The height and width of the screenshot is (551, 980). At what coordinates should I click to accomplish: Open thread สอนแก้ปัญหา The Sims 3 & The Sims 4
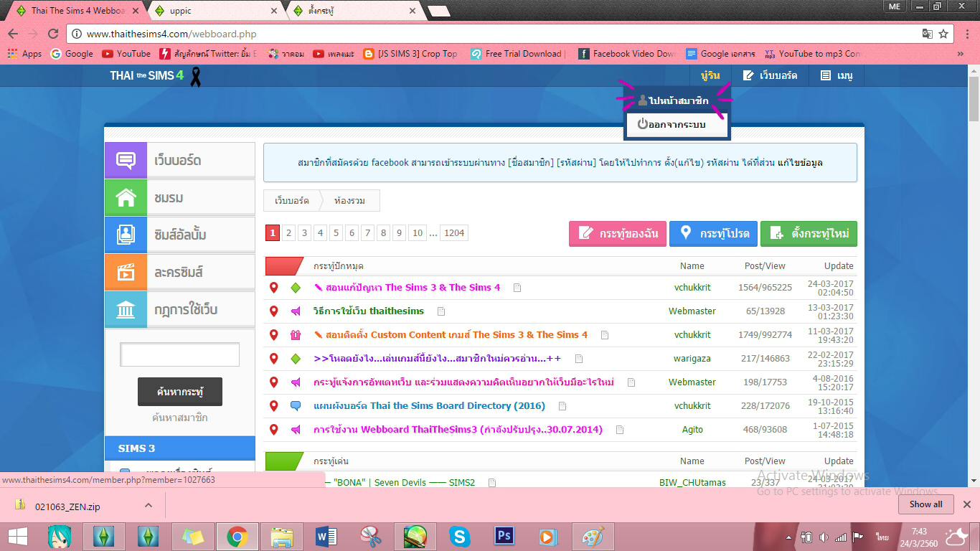point(407,288)
